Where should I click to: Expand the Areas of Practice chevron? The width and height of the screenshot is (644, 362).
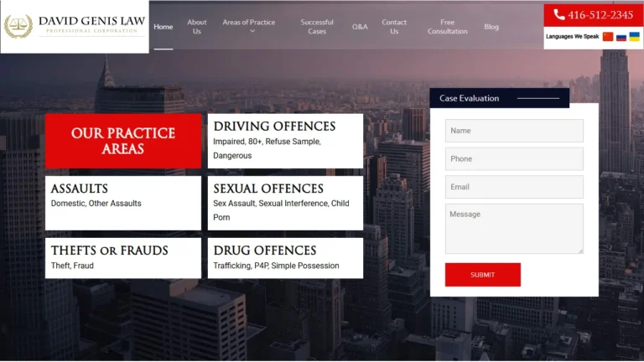252,31
